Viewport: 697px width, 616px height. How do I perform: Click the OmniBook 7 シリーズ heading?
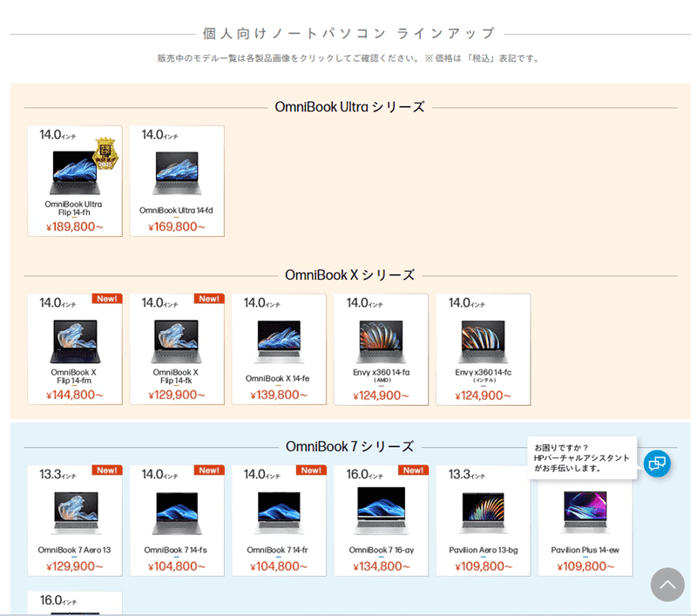(350, 446)
